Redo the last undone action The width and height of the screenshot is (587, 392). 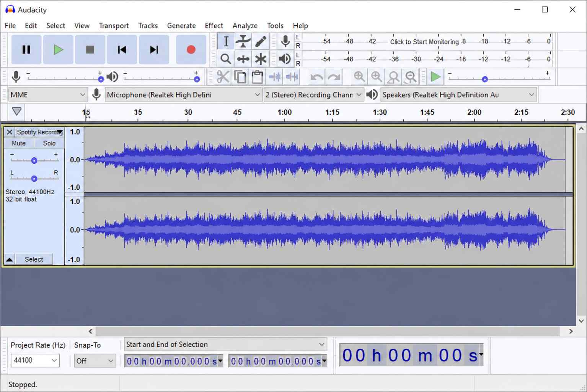point(334,77)
